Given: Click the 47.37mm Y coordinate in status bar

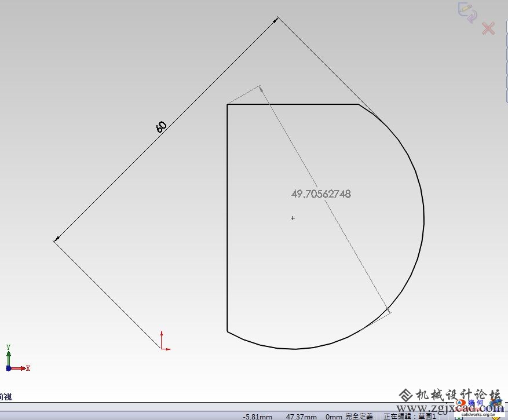Looking at the screenshot, I should point(301,417).
